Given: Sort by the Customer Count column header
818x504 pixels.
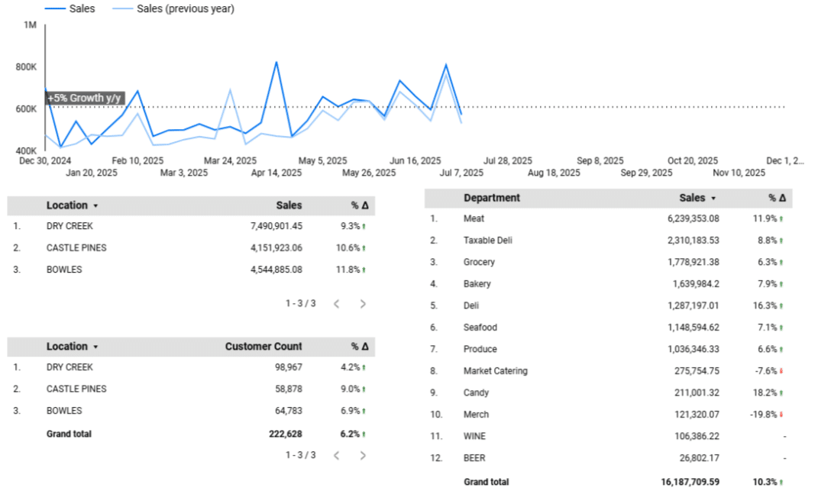Looking at the screenshot, I should pyautogui.click(x=263, y=347).
